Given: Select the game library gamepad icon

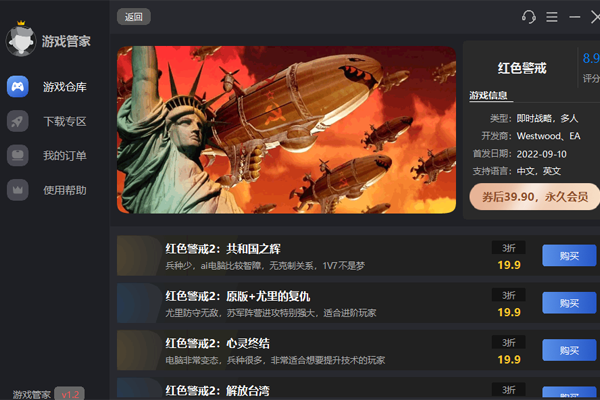Looking at the screenshot, I should [18, 87].
